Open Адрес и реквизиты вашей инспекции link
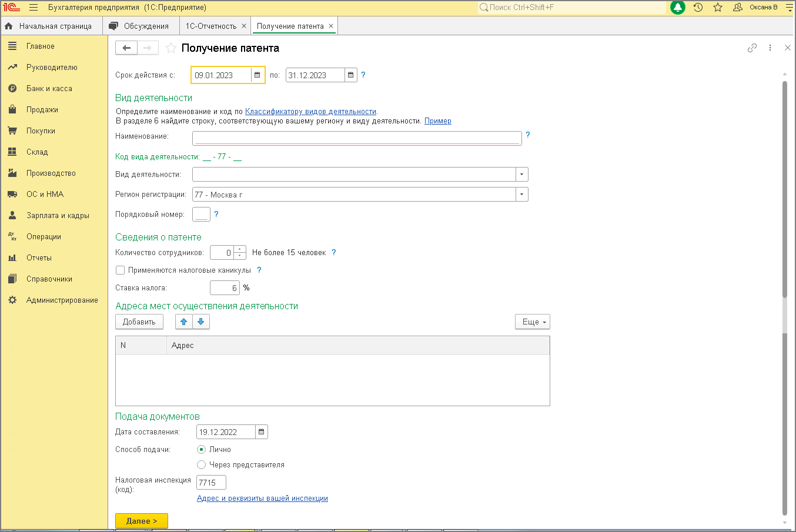 [x=262, y=498]
